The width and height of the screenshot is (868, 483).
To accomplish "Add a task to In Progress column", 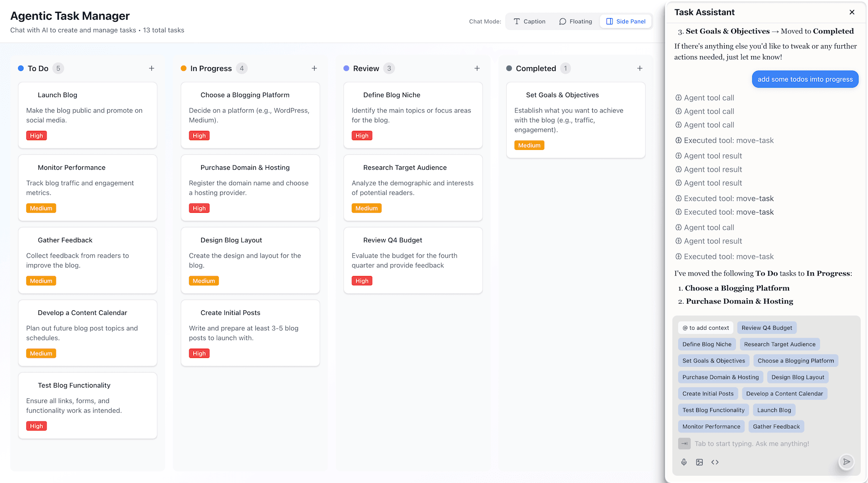I will 314,68.
